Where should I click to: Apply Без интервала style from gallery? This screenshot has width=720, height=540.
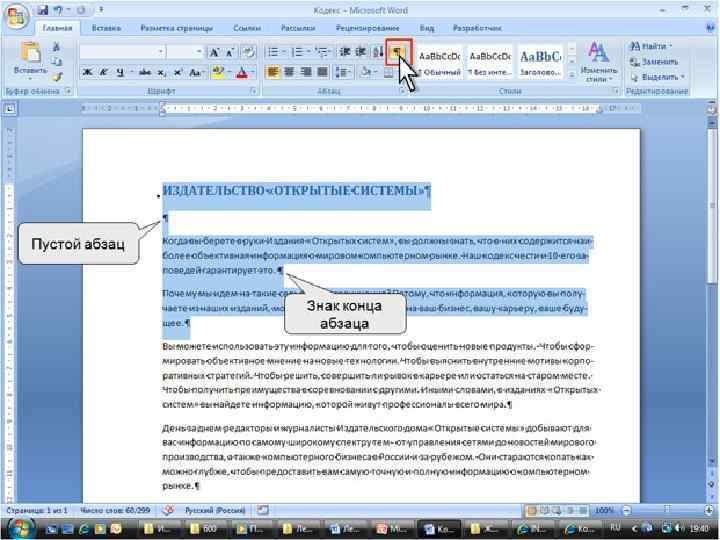click(x=489, y=62)
